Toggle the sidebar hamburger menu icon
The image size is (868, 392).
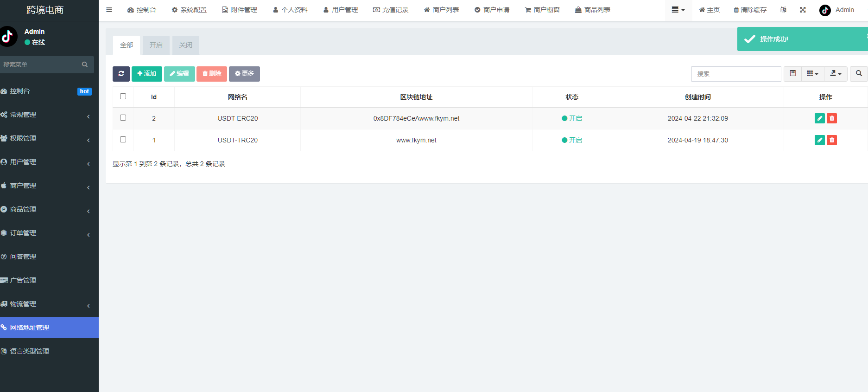pos(109,10)
